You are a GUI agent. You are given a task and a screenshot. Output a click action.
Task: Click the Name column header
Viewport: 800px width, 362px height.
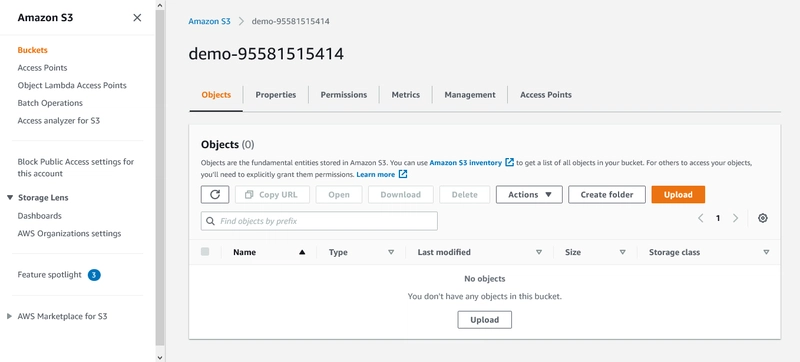coord(244,252)
